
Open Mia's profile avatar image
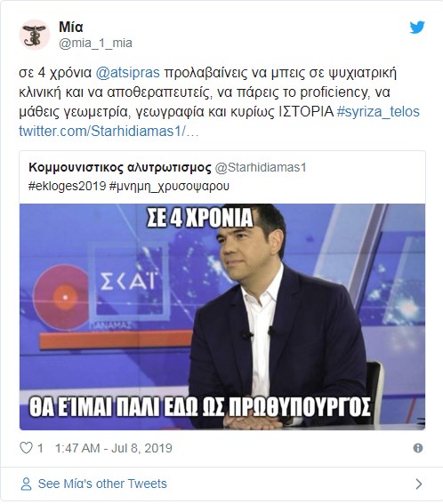[35, 35]
